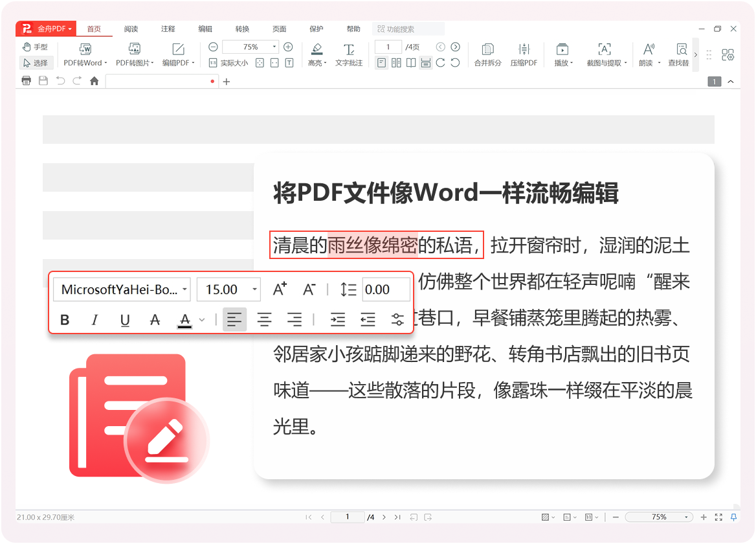Toggle underline formatting

125,320
